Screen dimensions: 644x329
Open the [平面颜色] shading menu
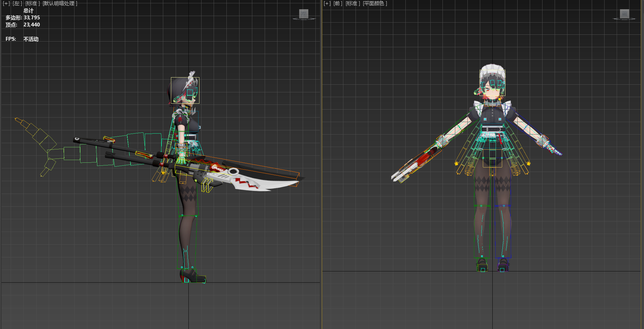pyautogui.click(x=375, y=4)
